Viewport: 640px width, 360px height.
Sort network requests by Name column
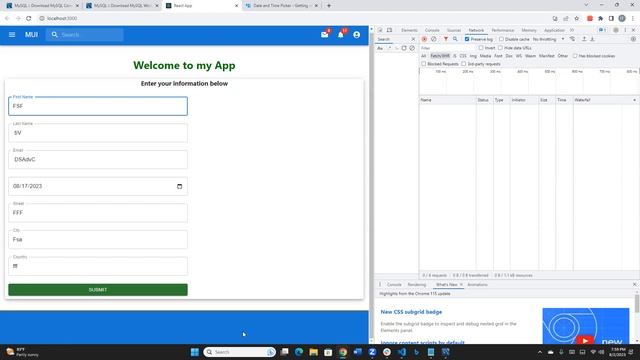[447, 100]
